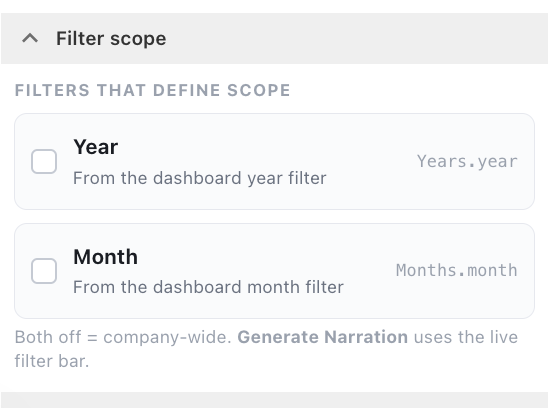Viewport: 554px width, 408px height.
Task: Click the "Both off = company-wide" hint
Action: (123, 337)
